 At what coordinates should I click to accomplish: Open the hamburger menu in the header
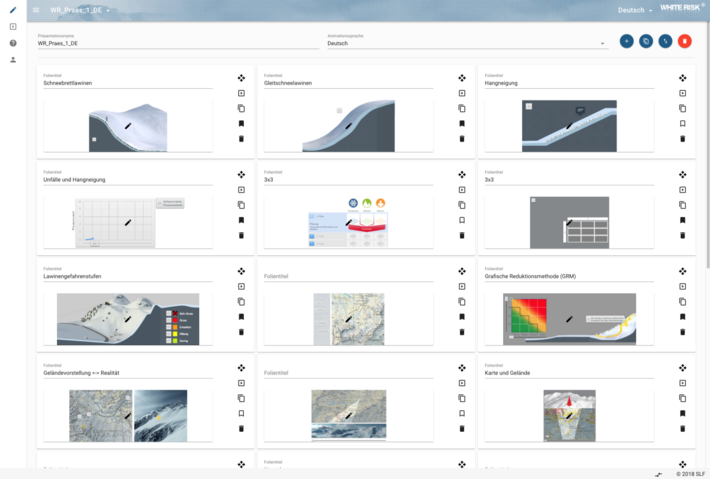(x=36, y=10)
